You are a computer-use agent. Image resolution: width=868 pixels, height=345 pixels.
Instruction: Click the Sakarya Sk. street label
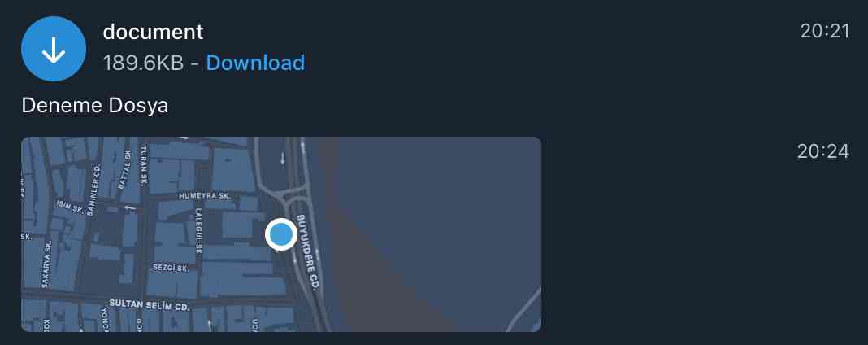46,264
